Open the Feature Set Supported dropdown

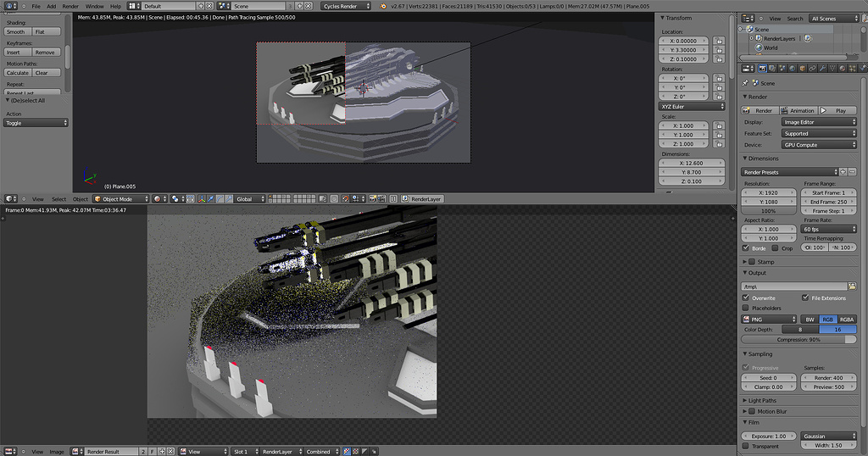pyautogui.click(x=819, y=133)
